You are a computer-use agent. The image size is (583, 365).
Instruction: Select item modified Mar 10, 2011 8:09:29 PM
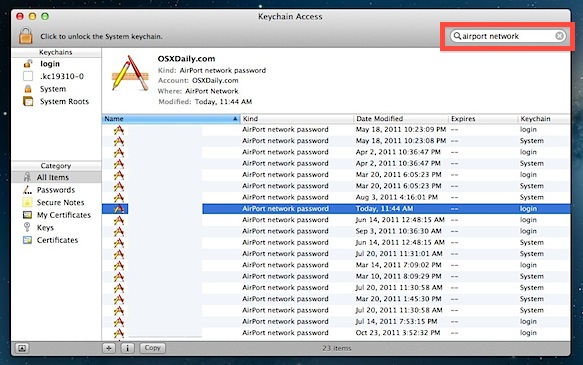336,277
